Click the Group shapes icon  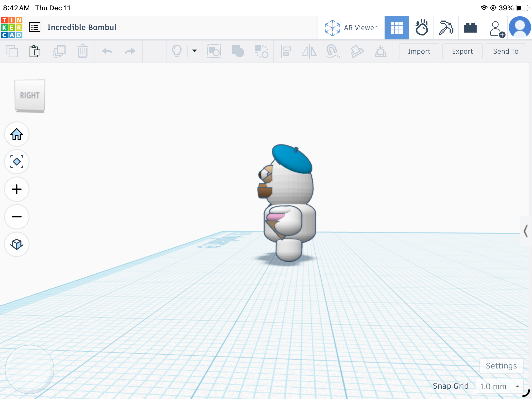(x=238, y=51)
